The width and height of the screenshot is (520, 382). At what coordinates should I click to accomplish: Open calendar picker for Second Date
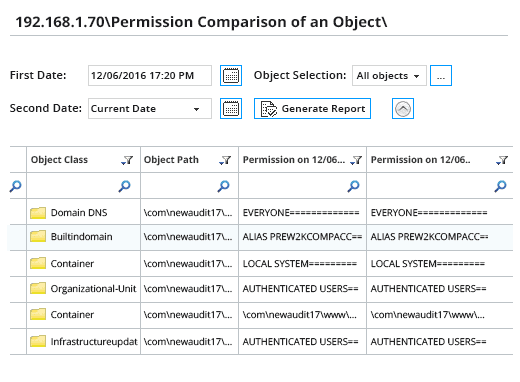pos(231,108)
